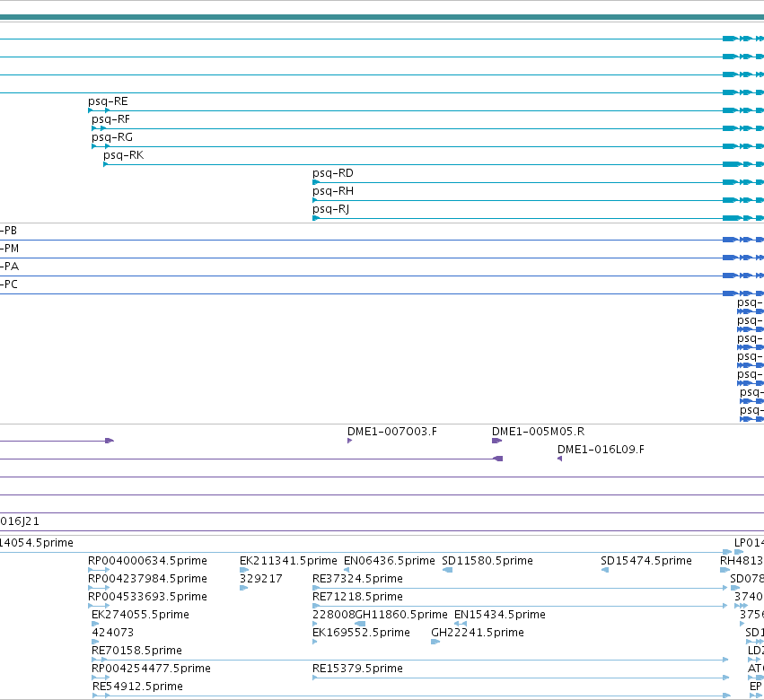Click the DME1-016L09.F purple arrow glyph
Image resolution: width=764 pixels, height=700 pixels.
560,459
